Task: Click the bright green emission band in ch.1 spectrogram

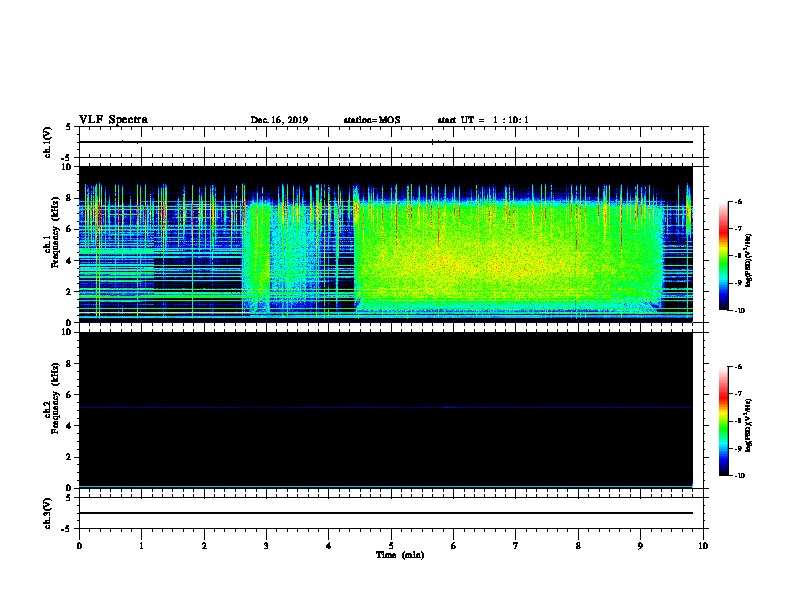Action: (x=508, y=258)
